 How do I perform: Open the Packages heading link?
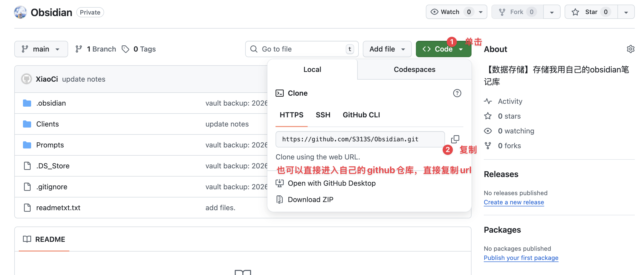coord(502,230)
